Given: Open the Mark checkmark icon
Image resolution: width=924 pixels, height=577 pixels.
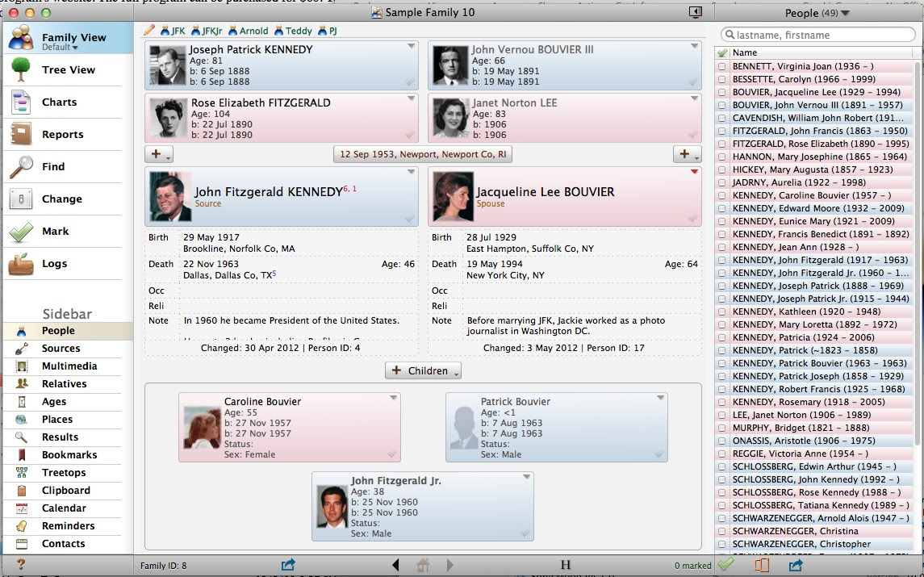Looking at the screenshot, I should [21, 232].
